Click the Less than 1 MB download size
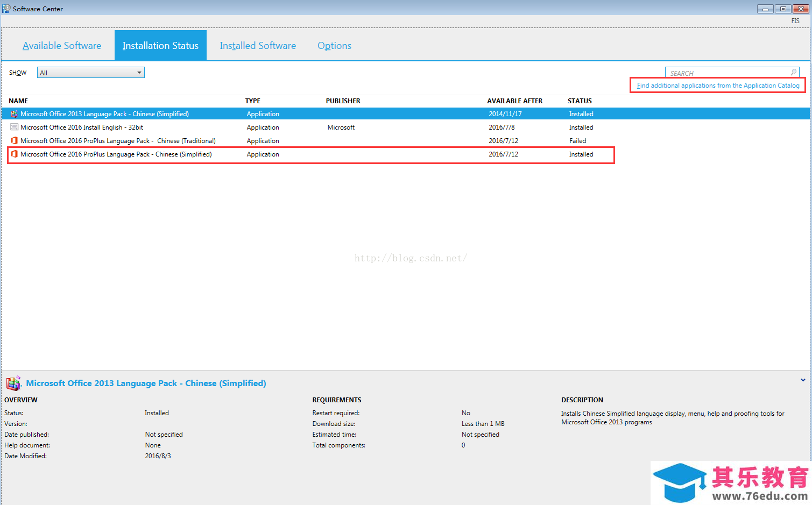Screen dimensions: 812x505 click(483, 424)
